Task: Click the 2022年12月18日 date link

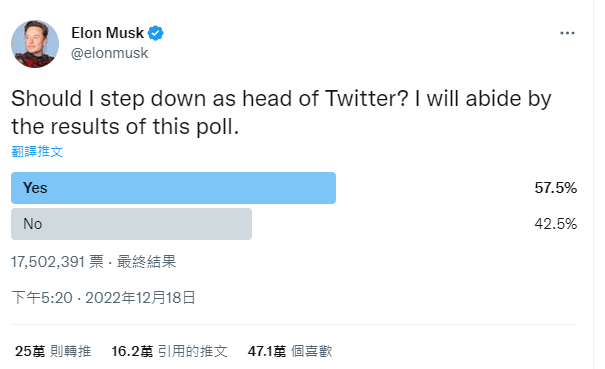Action: click(140, 298)
